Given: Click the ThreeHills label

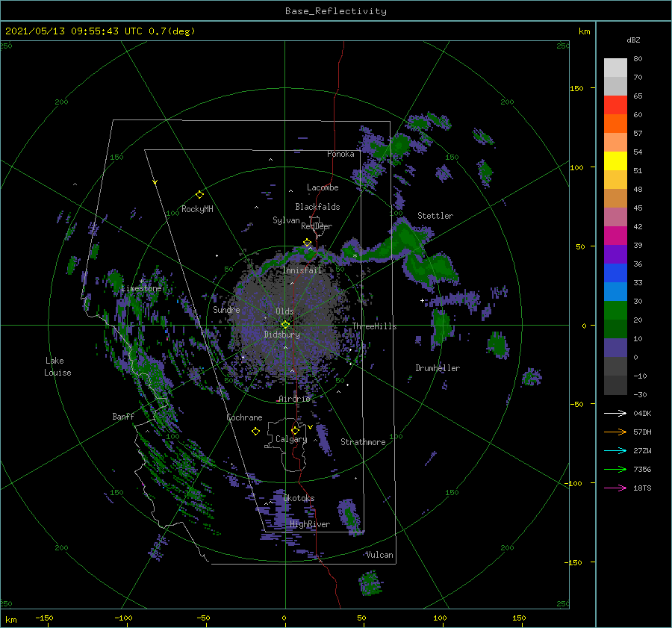Looking at the screenshot, I should click(375, 326).
